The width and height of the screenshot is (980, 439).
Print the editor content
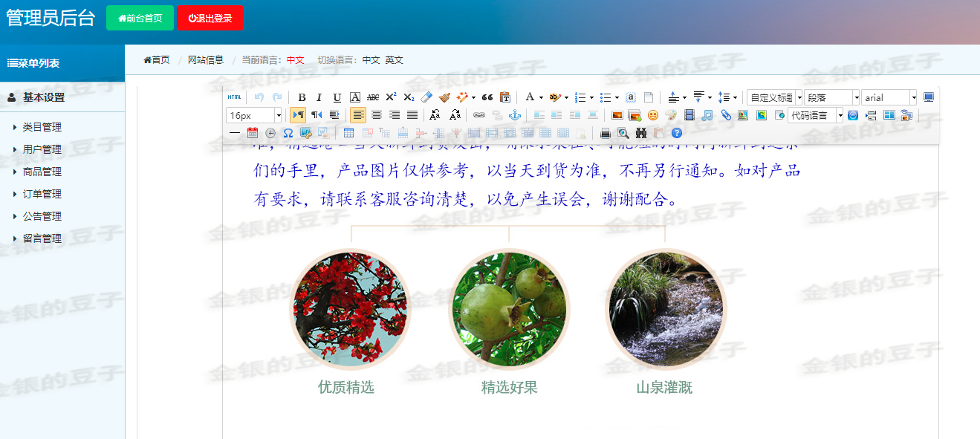tap(606, 133)
